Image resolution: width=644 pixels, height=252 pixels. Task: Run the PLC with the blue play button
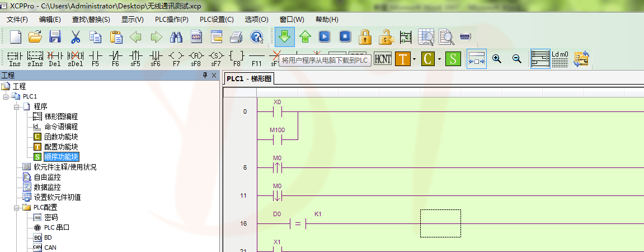click(x=325, y=37)
